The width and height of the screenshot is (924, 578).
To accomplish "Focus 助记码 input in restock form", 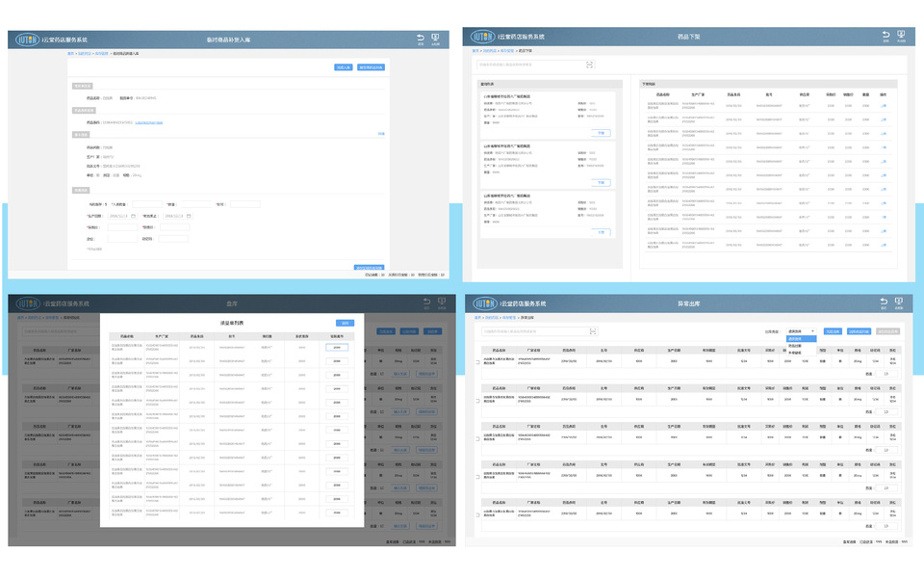I will [x=173, y=239].
